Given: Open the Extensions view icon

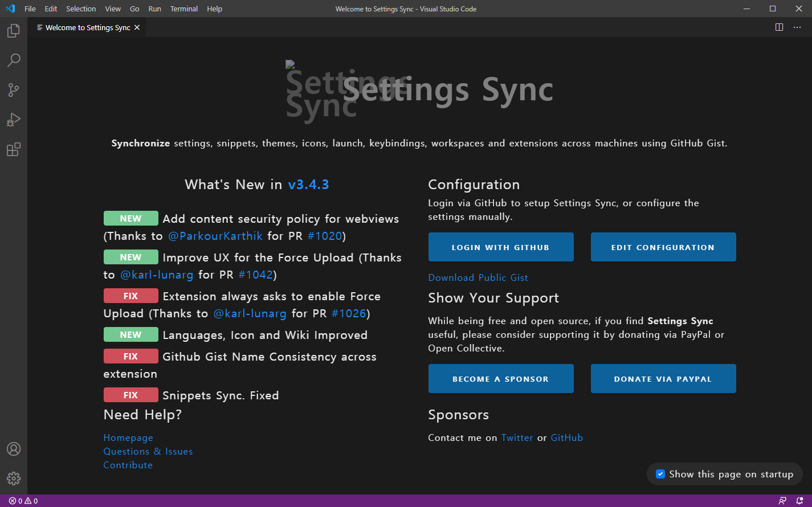Looking at the screenshot, I should click(14, 149).
